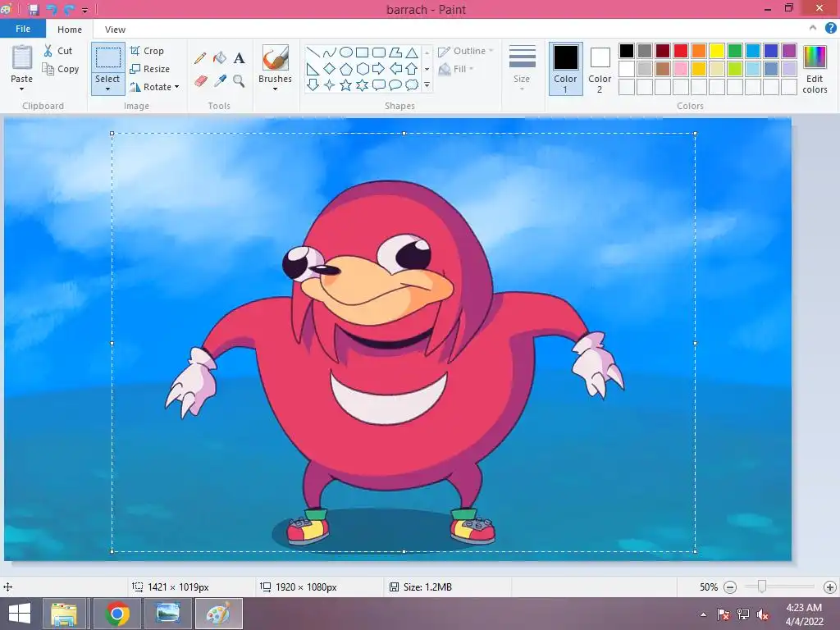Choose the Right arrow shape

[379, 69]
